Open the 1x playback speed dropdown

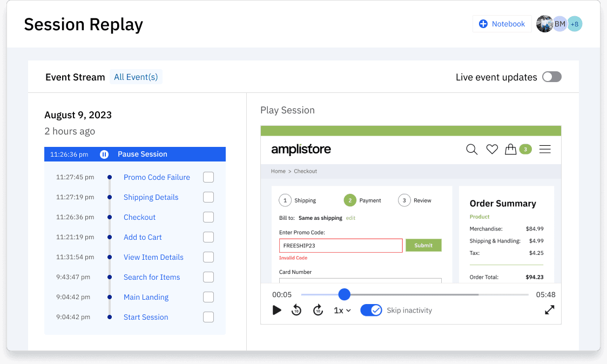pos(342,311)
